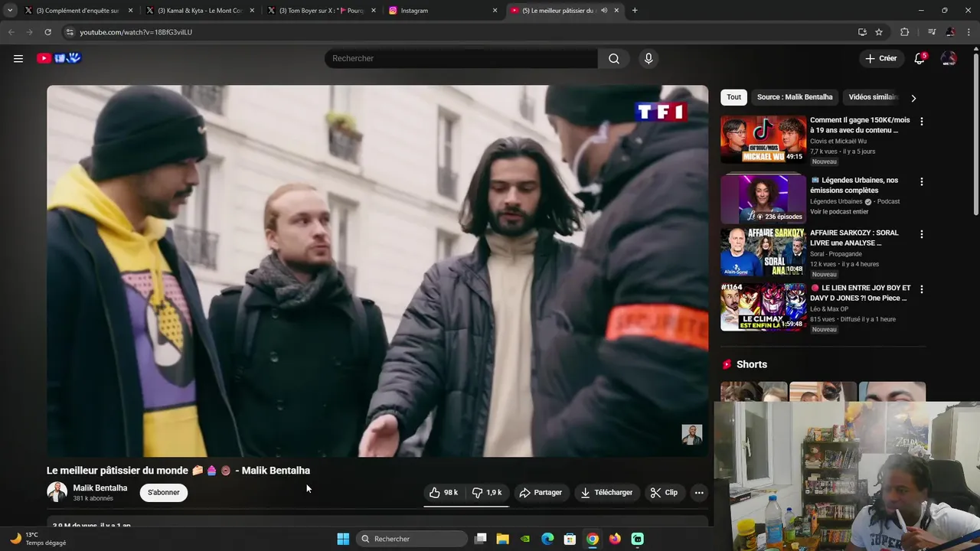Click the Partager button
Image resolution: width=980 pixels, height=551 pixels.
tap(541, 493)
